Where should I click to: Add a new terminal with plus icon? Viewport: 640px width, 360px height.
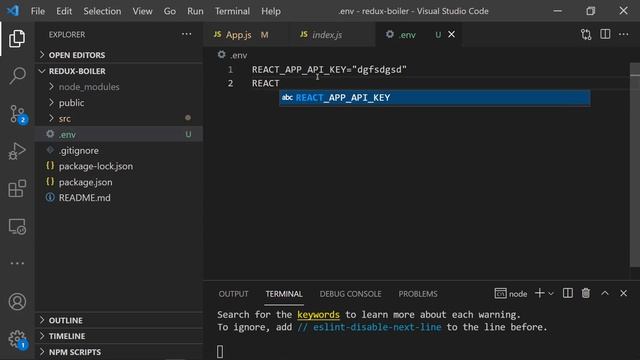539,293
